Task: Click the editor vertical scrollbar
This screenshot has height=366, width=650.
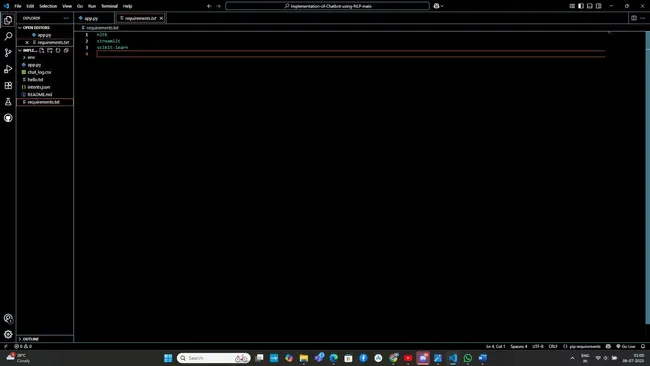Action: click(x=648, y=178)
